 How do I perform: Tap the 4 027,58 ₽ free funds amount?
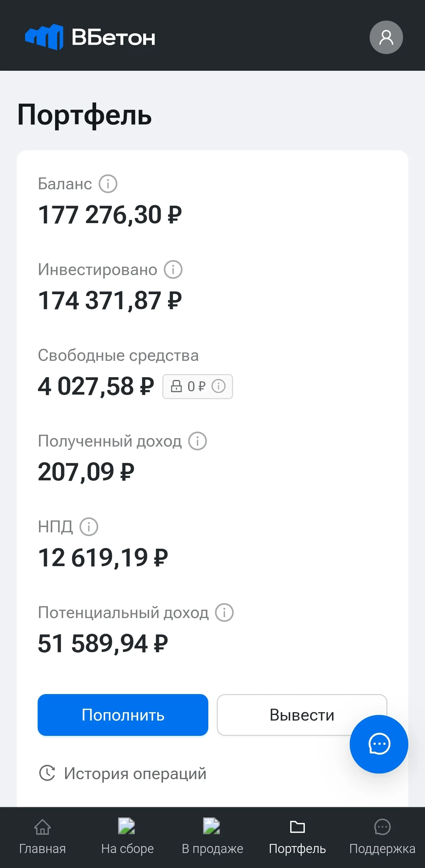point(96,386)
